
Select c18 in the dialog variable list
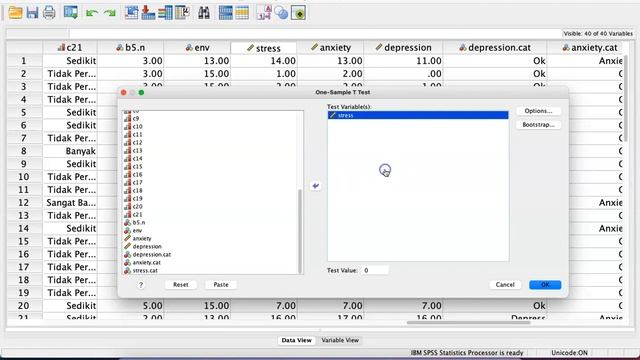pos(137,191)
